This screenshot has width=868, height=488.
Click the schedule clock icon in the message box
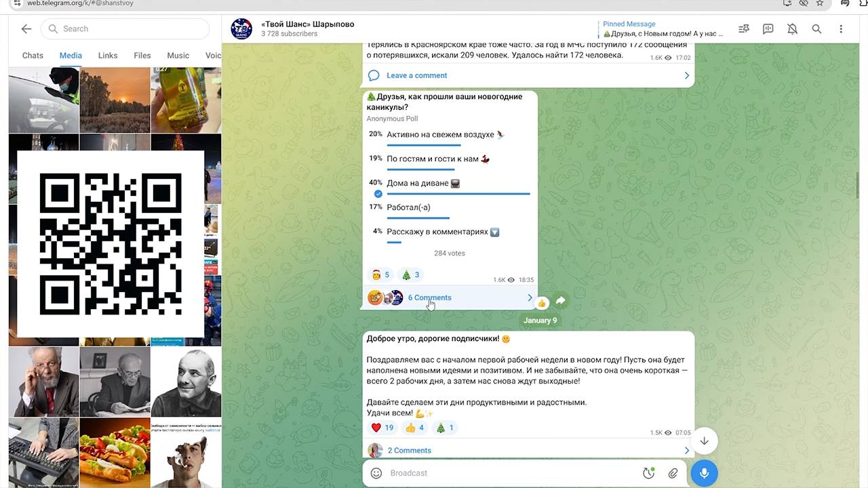point(649,473)
